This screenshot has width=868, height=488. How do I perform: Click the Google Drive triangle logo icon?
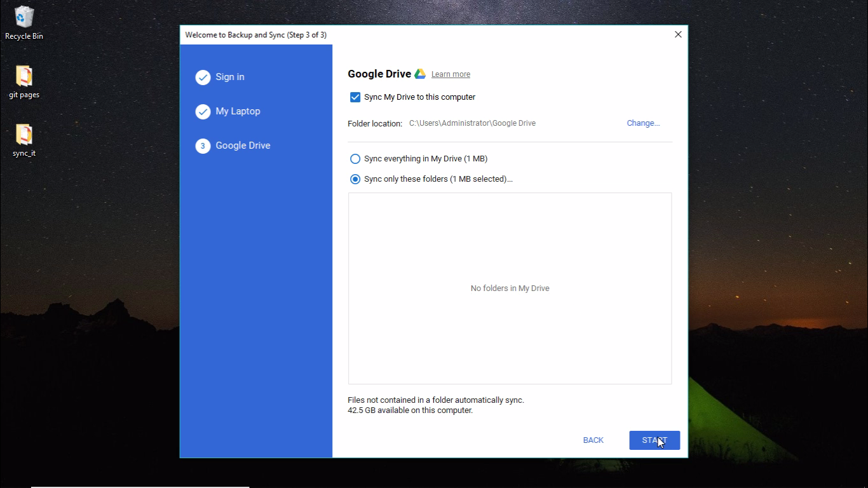pos(419,73)
